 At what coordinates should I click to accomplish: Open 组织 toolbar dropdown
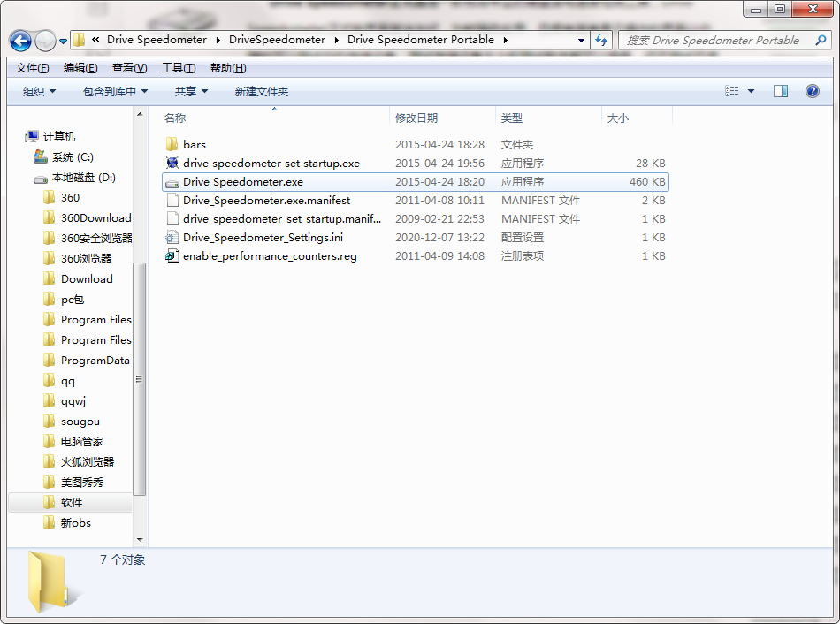point(39,92)
